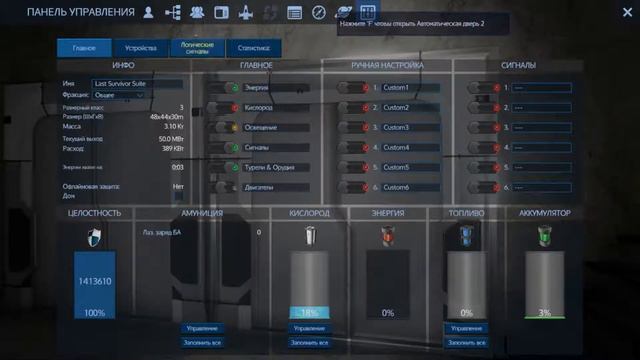Click the battery 3% level bar
This screenshot has height=360, width=640.
(544, 285)
